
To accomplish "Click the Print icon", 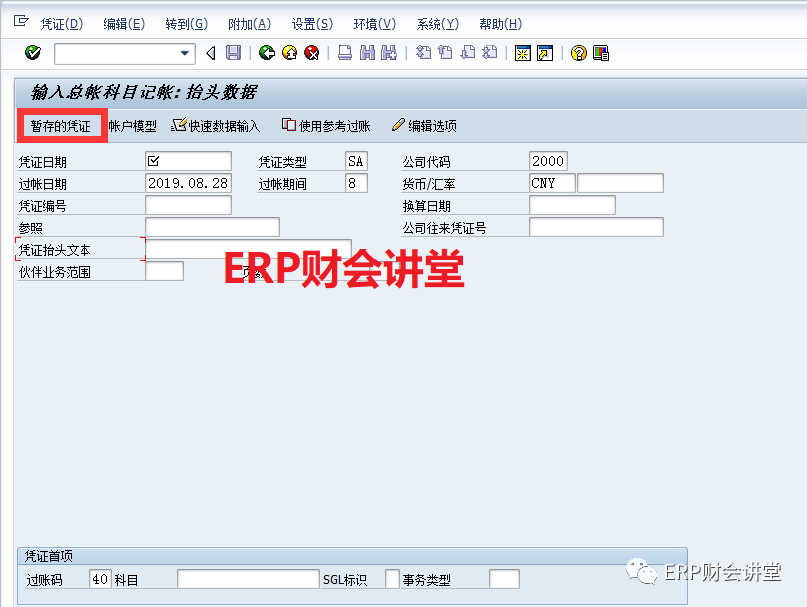I will click(345, 53).
